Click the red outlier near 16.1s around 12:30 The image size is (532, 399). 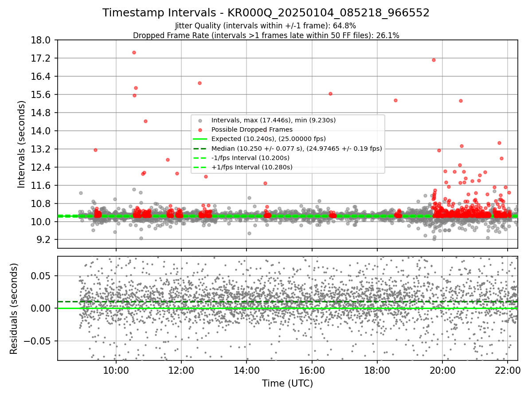tap(199, 83)
